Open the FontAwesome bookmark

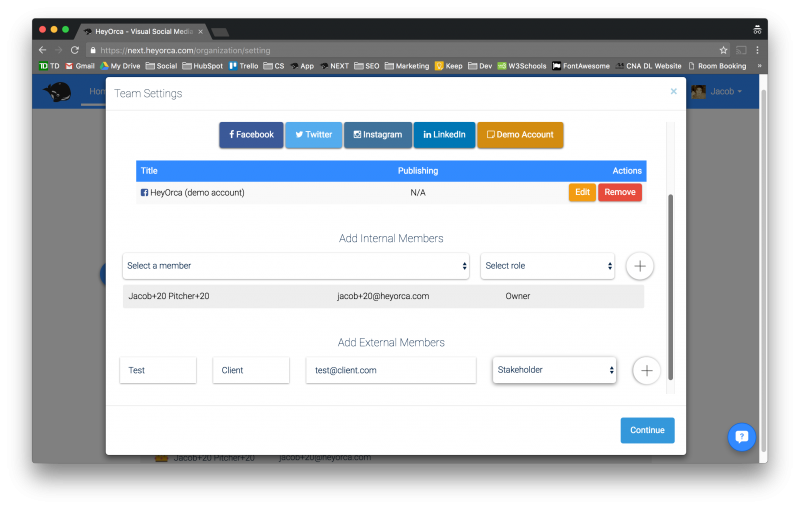tap(581, 66)
